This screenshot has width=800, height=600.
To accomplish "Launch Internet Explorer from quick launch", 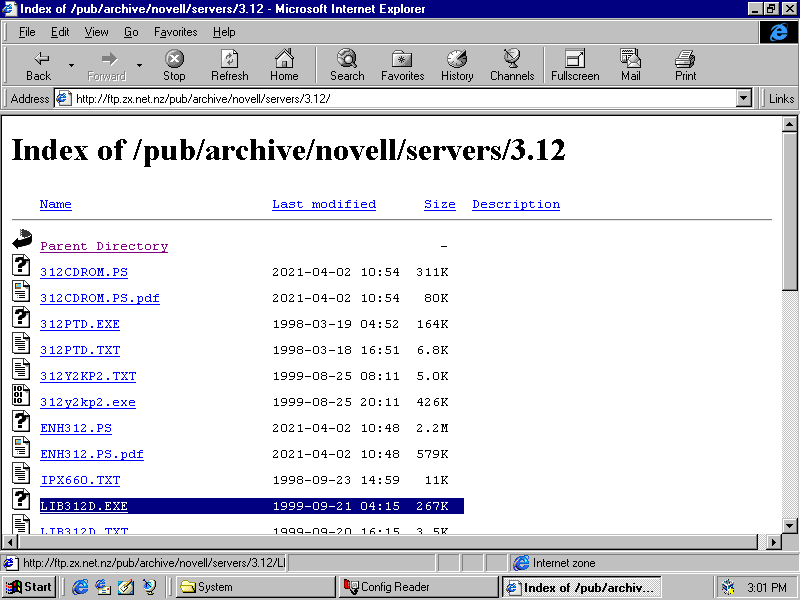I will [80, 587].
